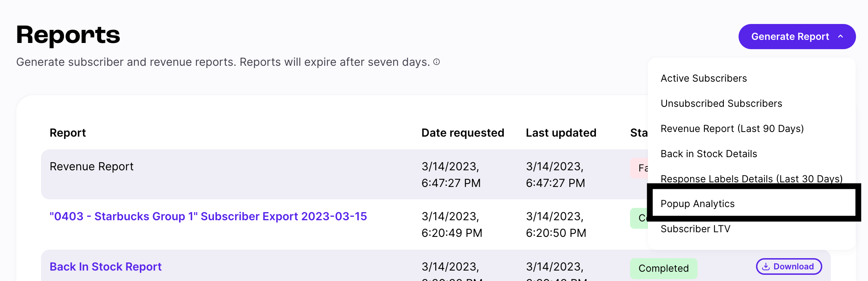Click the info tooltip icon beside expiration notice

pos(437,62)
